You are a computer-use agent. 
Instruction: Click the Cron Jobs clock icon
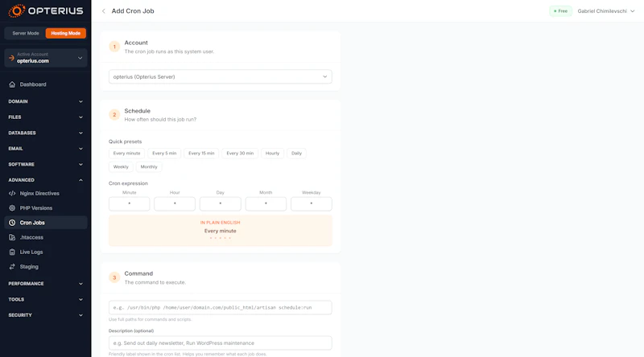[12, 223]
